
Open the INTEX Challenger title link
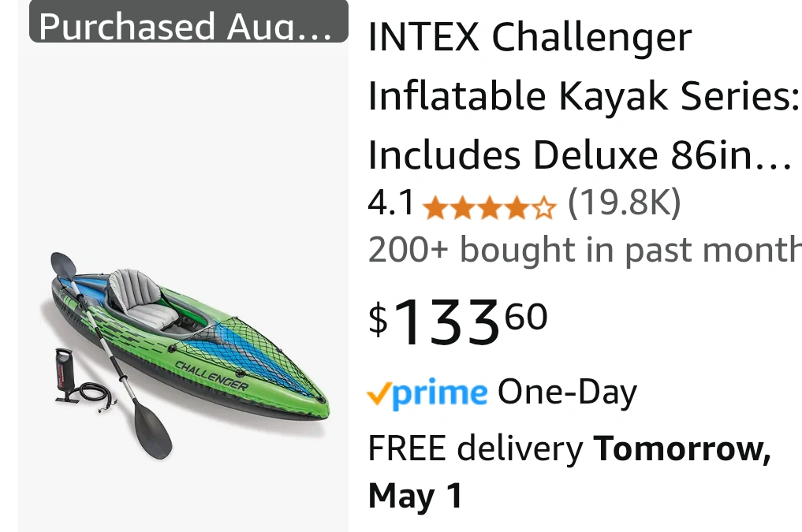529,37
